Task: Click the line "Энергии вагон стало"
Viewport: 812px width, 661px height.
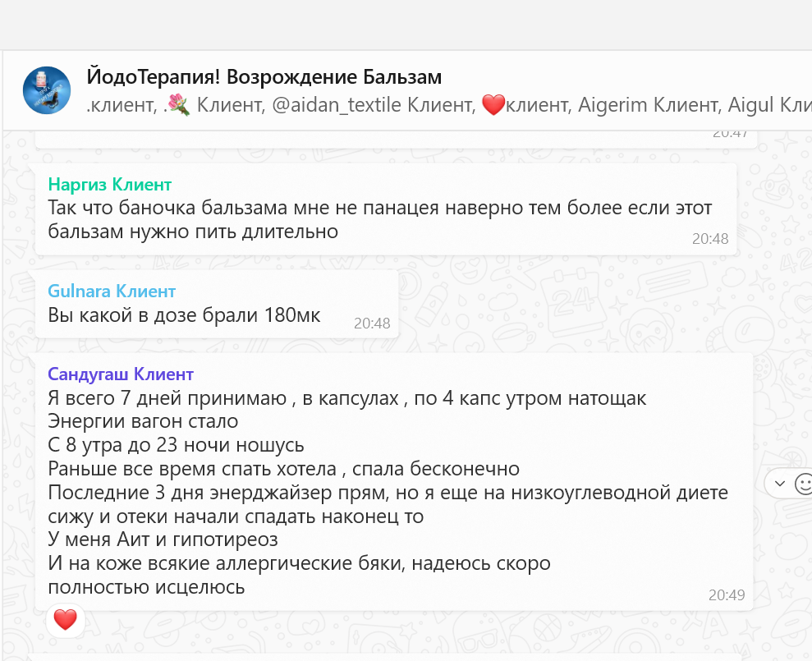Action: (143, 422)
